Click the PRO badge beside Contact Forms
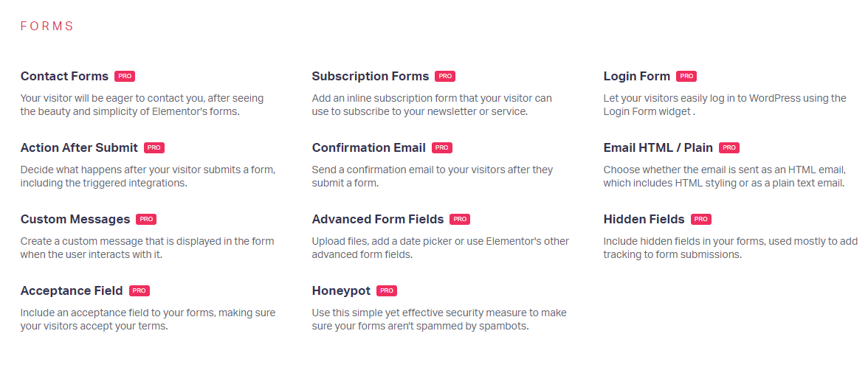 coord(125,76)
